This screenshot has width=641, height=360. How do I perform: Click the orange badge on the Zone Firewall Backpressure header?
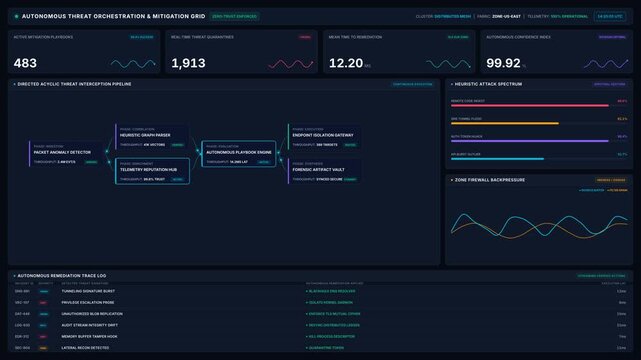[611, 180]
